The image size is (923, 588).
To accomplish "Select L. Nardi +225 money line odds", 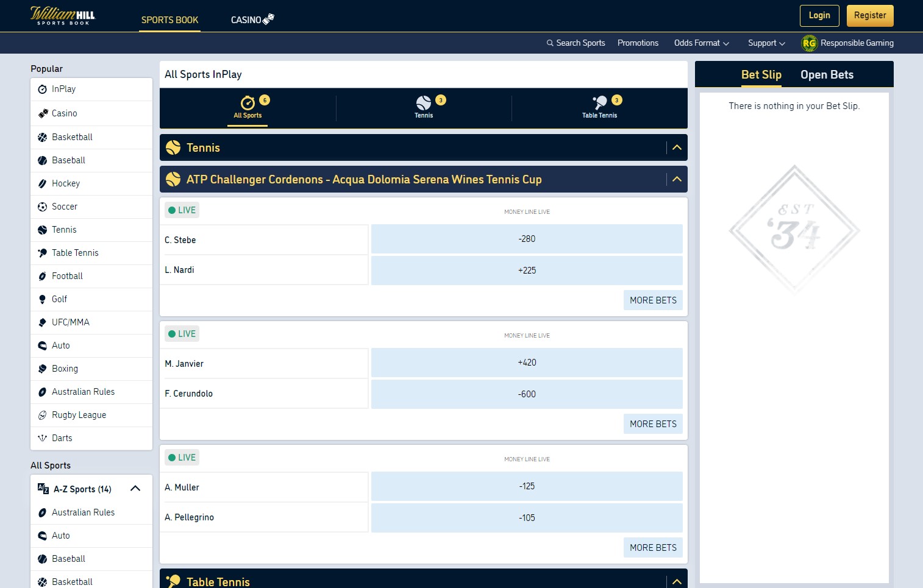I will [527, 271].
